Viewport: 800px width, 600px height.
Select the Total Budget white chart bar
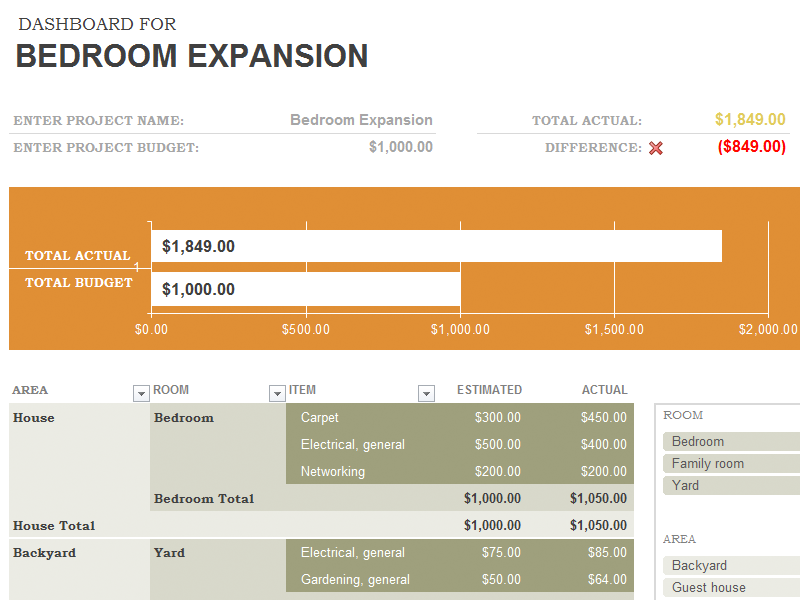[x=306, y=289]
